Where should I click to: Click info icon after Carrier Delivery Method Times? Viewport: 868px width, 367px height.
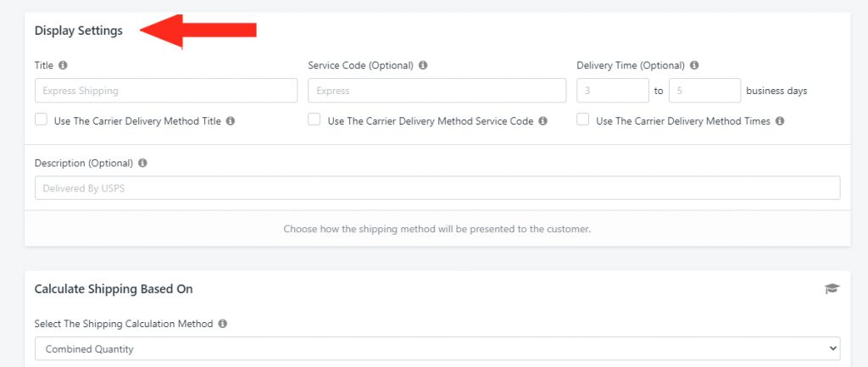coord(780,120)
